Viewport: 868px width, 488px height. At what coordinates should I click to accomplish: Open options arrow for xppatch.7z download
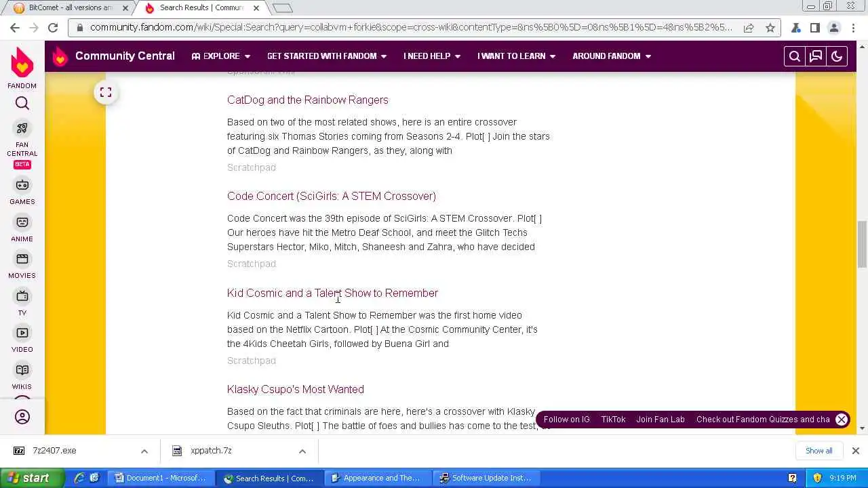(302, 451)
